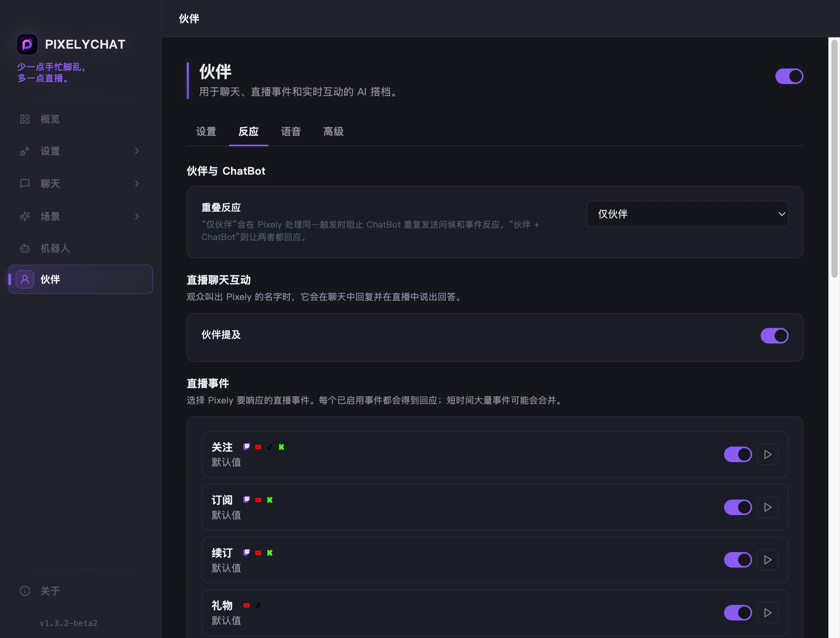Click the 关注 event row label

tap(222, 447)
